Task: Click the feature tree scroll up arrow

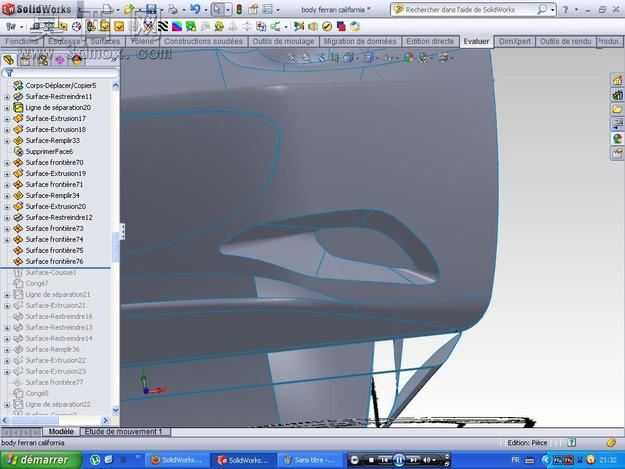Action: coord(116,85)
